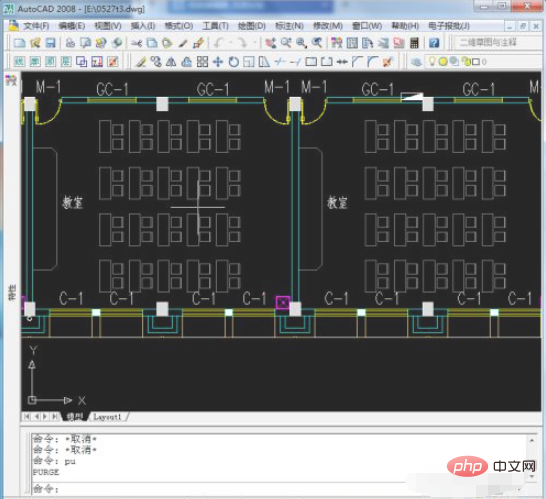Open the 文件(F) menu

point(36,26)
